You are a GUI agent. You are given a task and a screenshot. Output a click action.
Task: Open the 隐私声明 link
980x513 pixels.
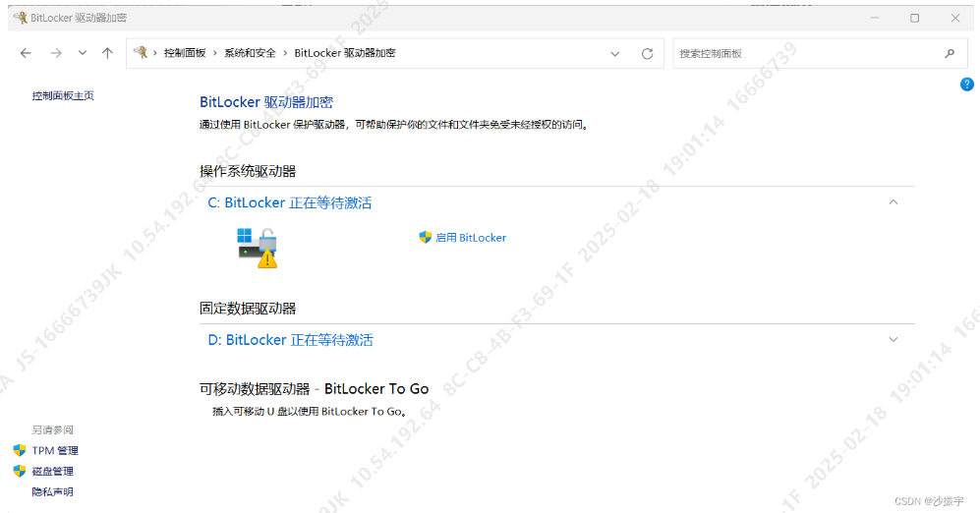[x=52, y=491]
